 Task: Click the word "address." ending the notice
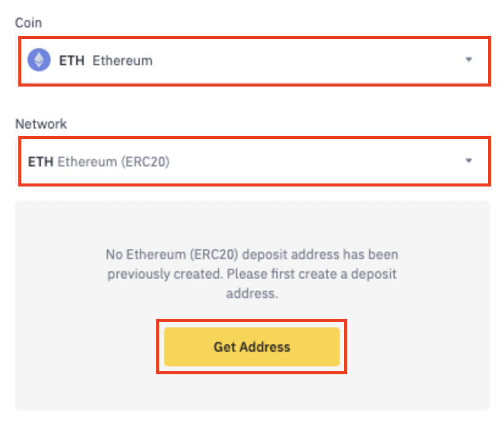(x=252, y=294)
